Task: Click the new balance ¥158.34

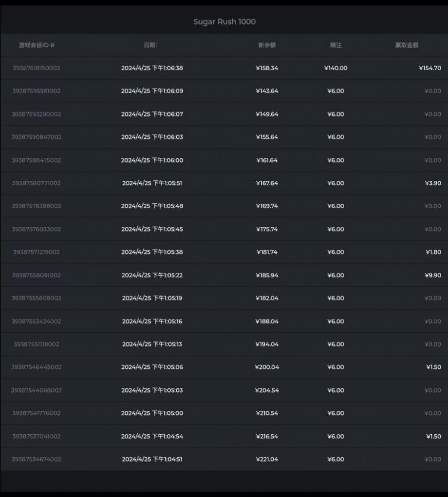Action: pyautogui.click(x=267, y=68)
